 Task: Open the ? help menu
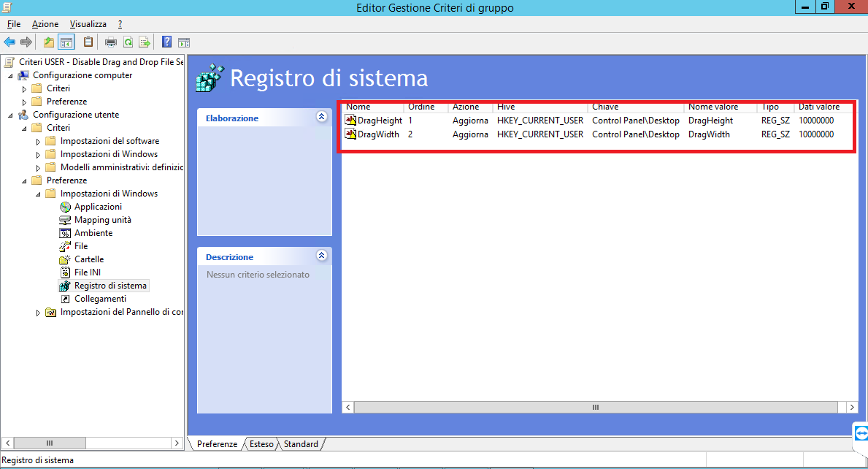[x=120, y=24]
